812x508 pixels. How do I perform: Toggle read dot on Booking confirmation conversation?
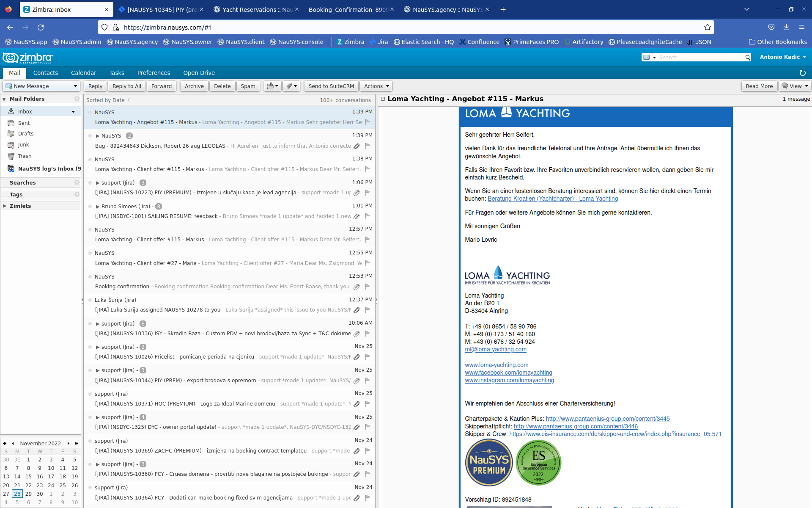click(90, 277)
